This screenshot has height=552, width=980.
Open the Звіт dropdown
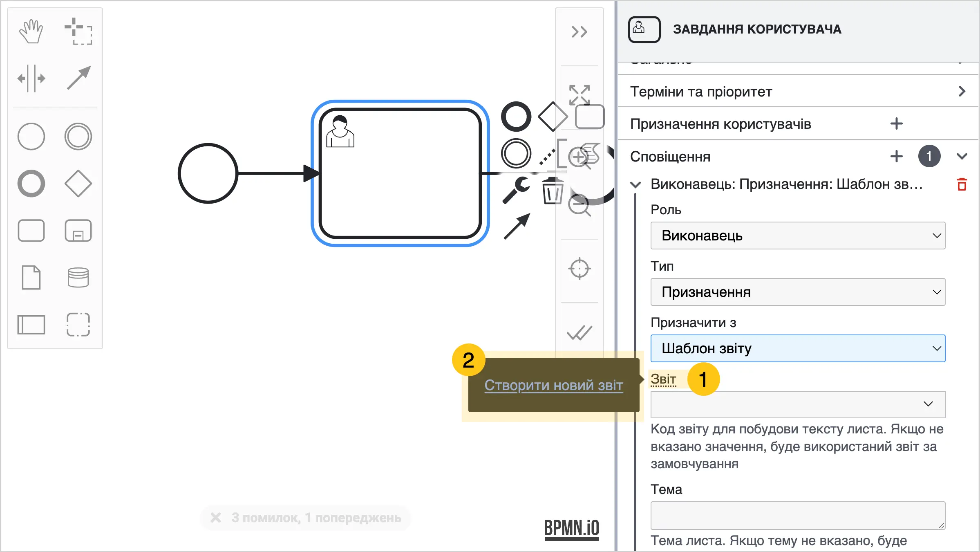(798, 404)
